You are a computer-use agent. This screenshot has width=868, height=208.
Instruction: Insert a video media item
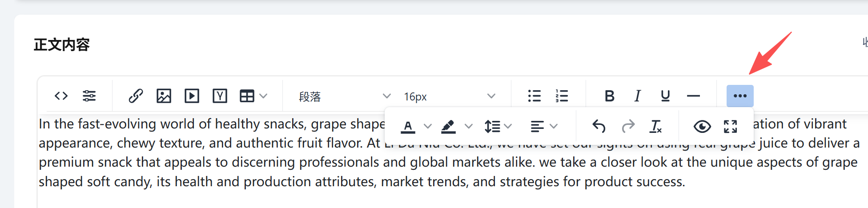[x=192, y=96]
